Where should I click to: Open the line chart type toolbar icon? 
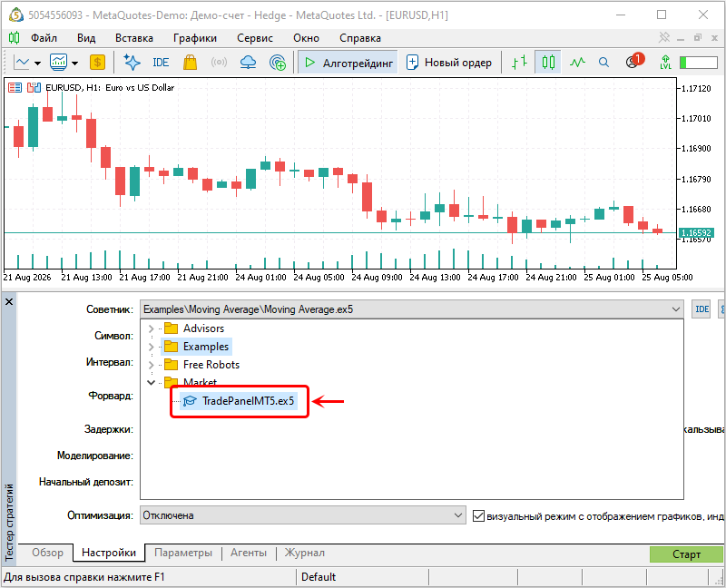tap(22, 63)
